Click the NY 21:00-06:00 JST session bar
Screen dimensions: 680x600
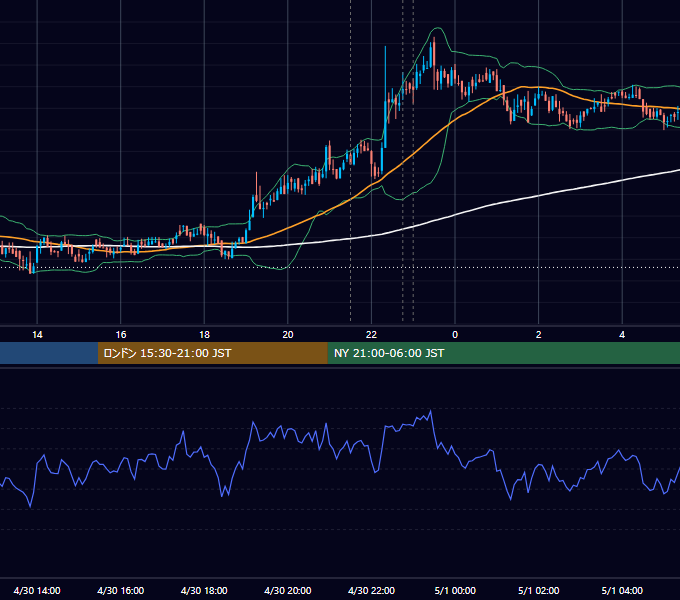(x=503, y=353)
